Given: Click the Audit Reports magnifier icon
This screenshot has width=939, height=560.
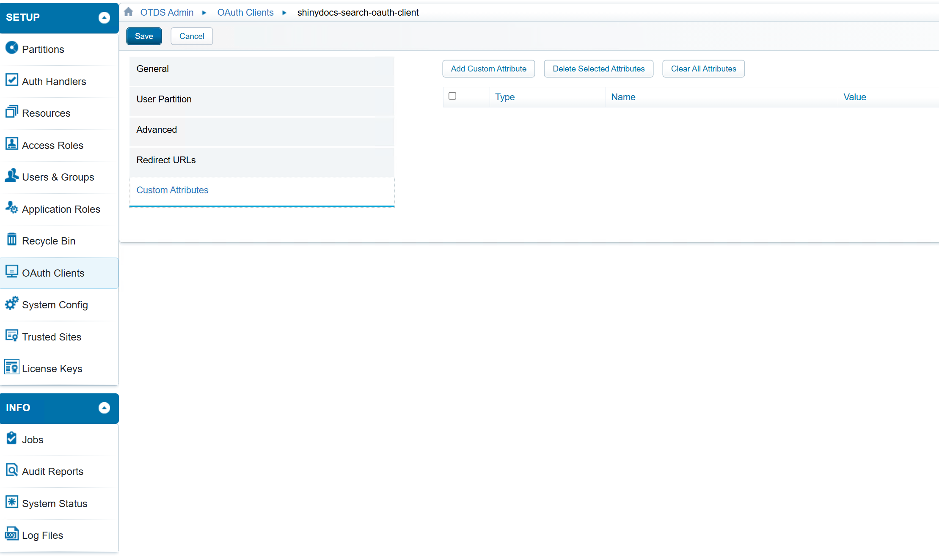Looking at the screenshot, I should click(x=11, y=470).
